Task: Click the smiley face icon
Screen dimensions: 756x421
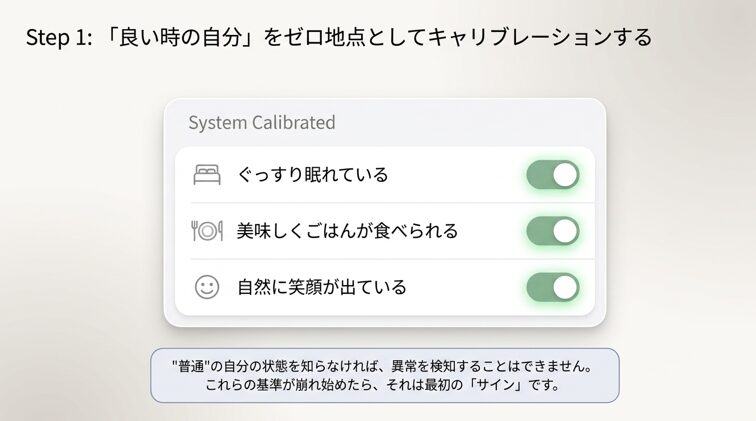Action: point(207,287)
